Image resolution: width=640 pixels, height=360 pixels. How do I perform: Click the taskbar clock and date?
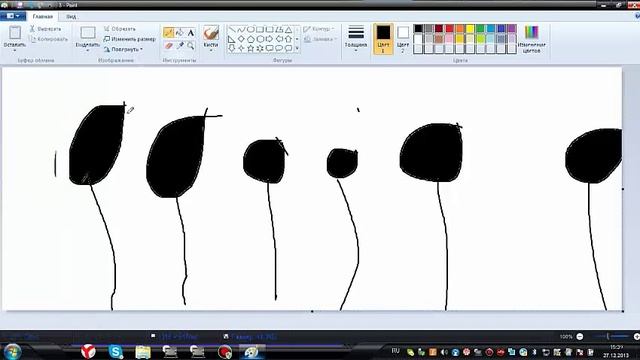(x=616, y=351)
